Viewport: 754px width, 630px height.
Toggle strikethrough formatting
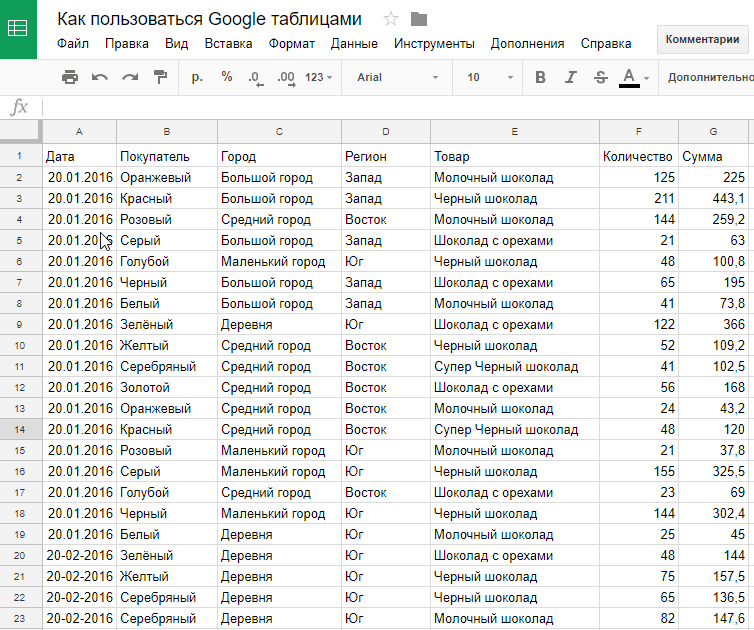tap(600, 77)
